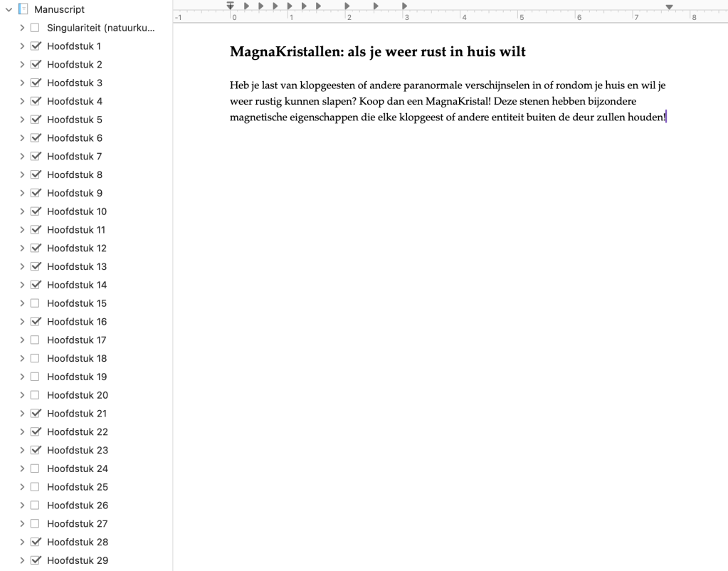Uncheck the Hoofdstuk 1 checkbox

coord(36,46)
